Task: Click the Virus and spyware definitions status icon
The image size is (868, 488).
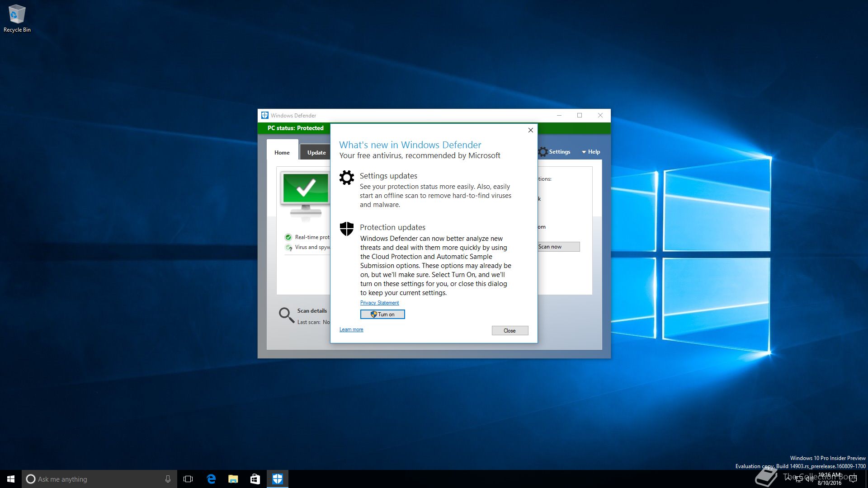Action: 288,248
